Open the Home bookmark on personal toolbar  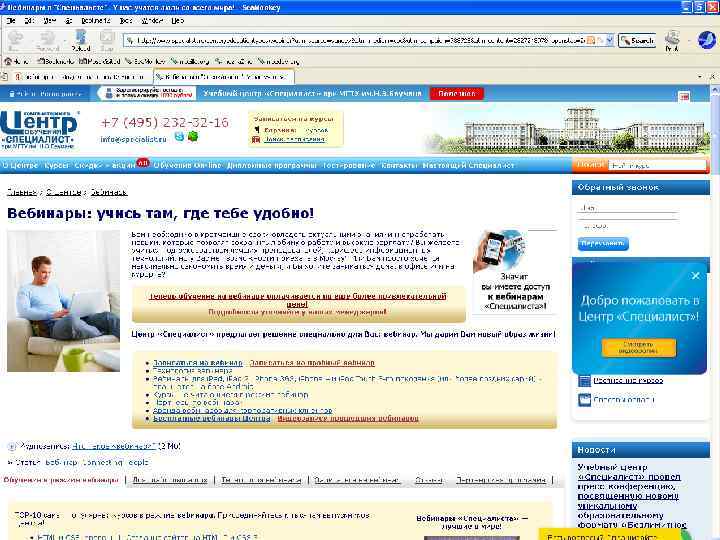click(17, 61)
